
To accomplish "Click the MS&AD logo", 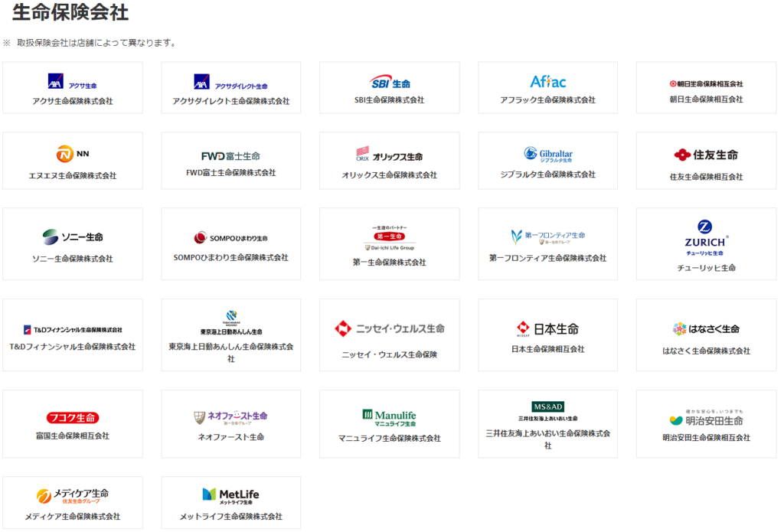I will click(548, 411).
